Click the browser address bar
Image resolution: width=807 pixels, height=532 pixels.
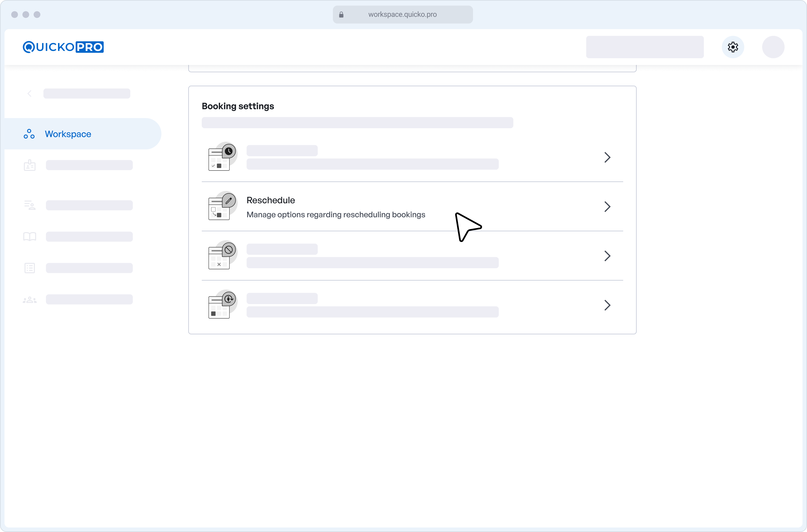click(403, 15)
